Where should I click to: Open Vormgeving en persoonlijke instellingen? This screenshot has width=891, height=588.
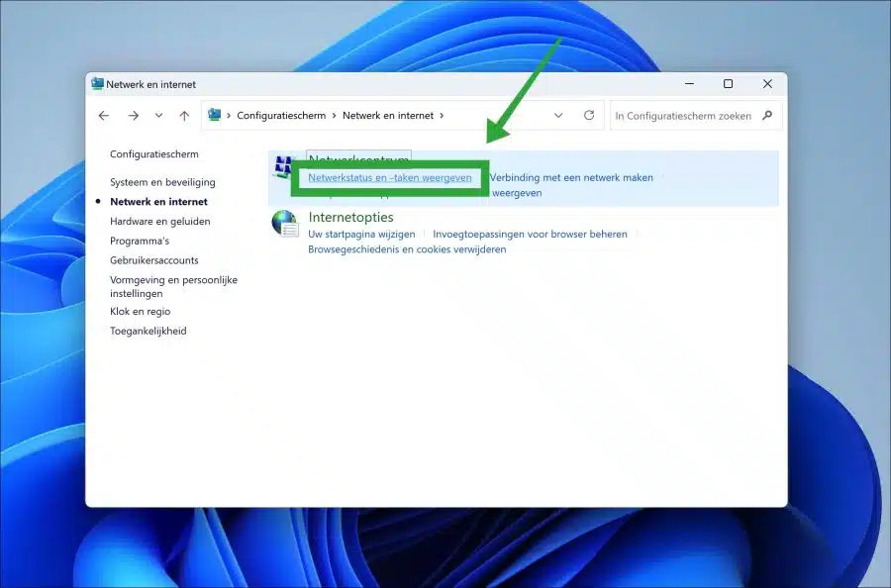(173, 286)
